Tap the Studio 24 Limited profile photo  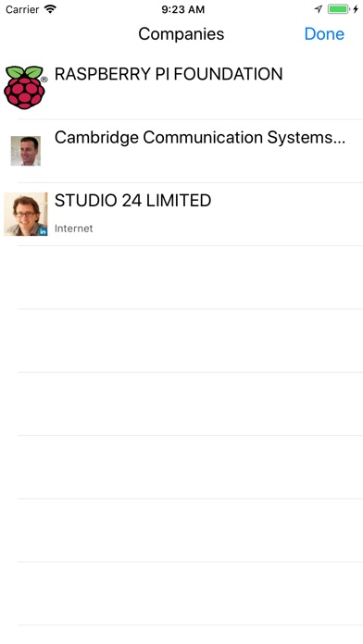tap(26, 214)
